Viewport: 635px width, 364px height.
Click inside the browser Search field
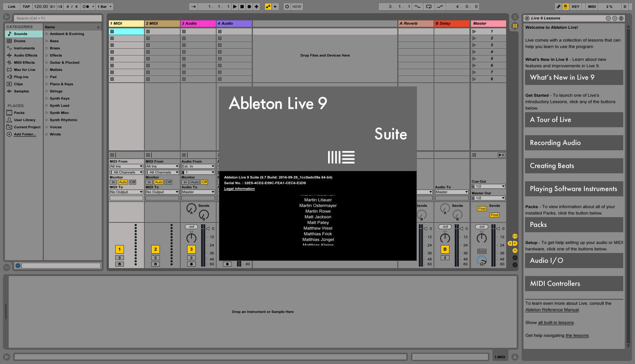click(x=58, y=18)
